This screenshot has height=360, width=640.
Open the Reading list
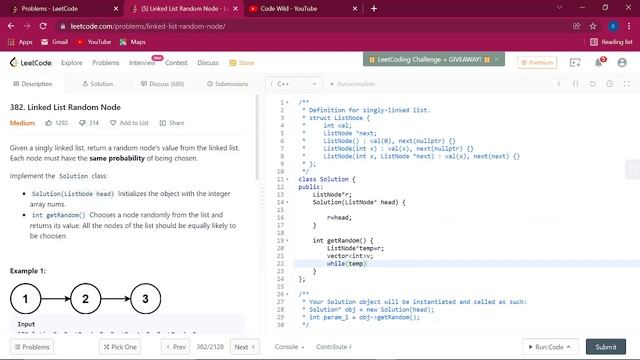[611, 42]
